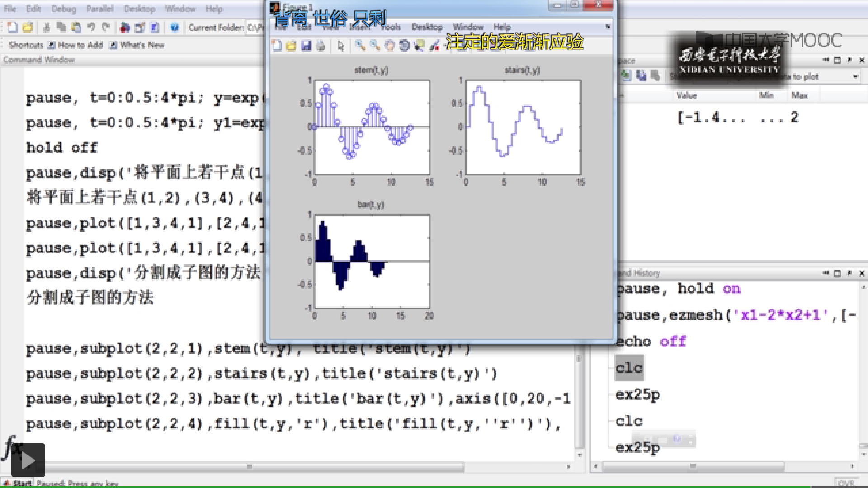The image size is (868, 488).
Task: Open the GUIDE icon in main toolbar
Action: (140, 28)
